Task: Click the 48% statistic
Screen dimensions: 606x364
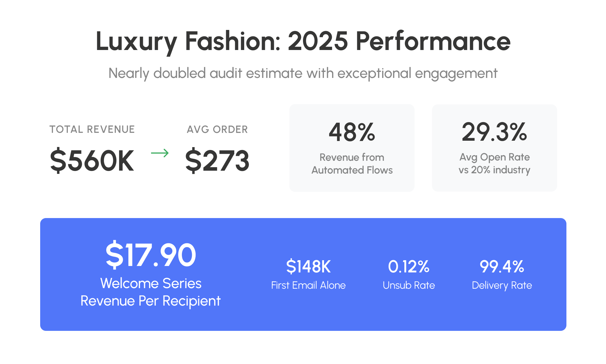Action: pyautogui.click(x=352, y=132)
